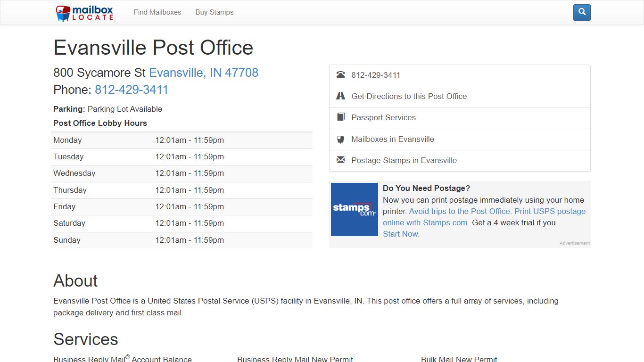
Task: Call the blue 812-429-3411 phone link
Action: (x=132, y=90)
